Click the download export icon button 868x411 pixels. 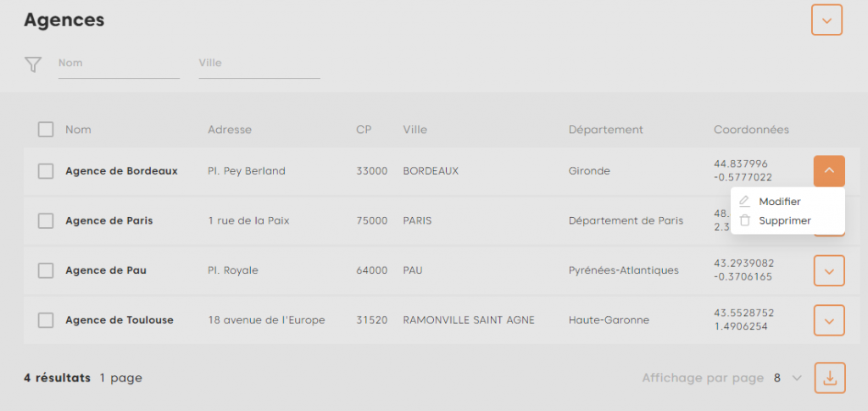coord(830,378)
